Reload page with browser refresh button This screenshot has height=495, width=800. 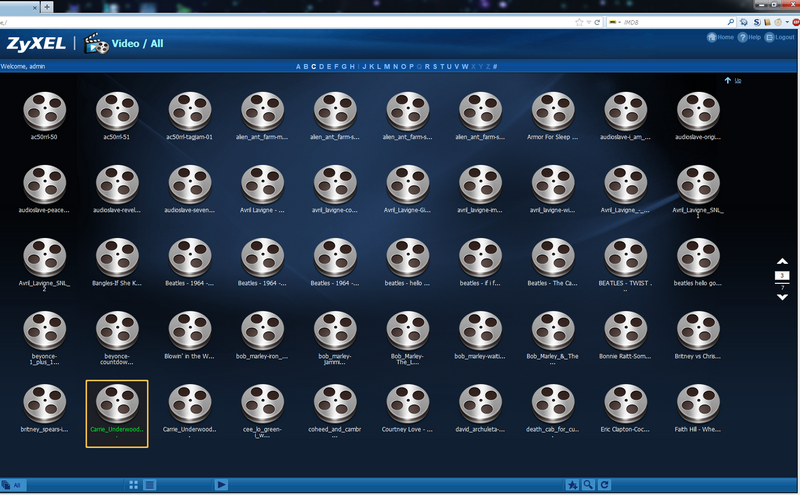[597, 22]
